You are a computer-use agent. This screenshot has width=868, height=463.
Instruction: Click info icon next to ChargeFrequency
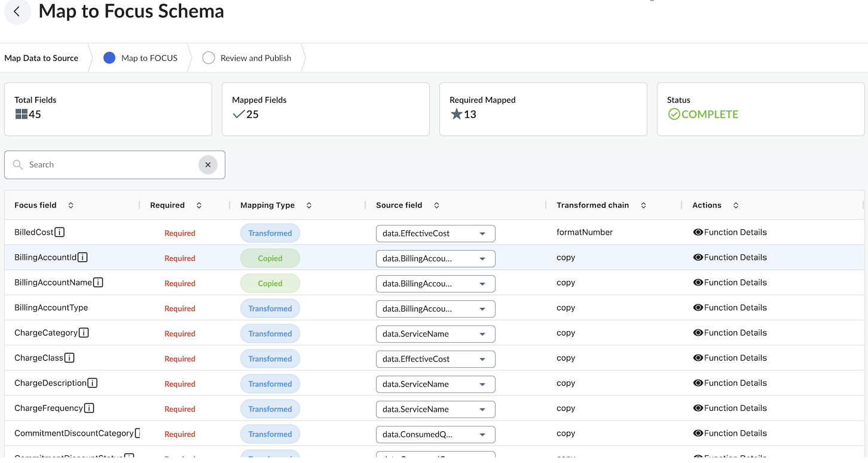(x=89, y=408)
